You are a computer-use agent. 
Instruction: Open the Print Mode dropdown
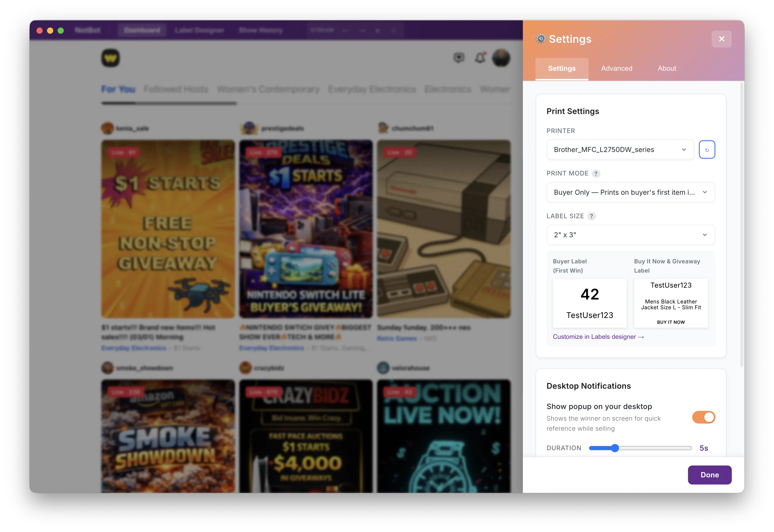click(631, 192)
